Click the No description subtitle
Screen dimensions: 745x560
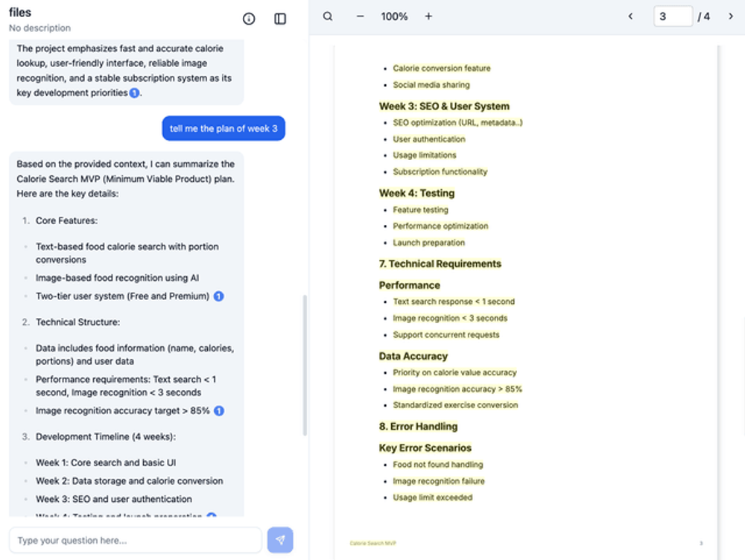[x=40, y=28]
